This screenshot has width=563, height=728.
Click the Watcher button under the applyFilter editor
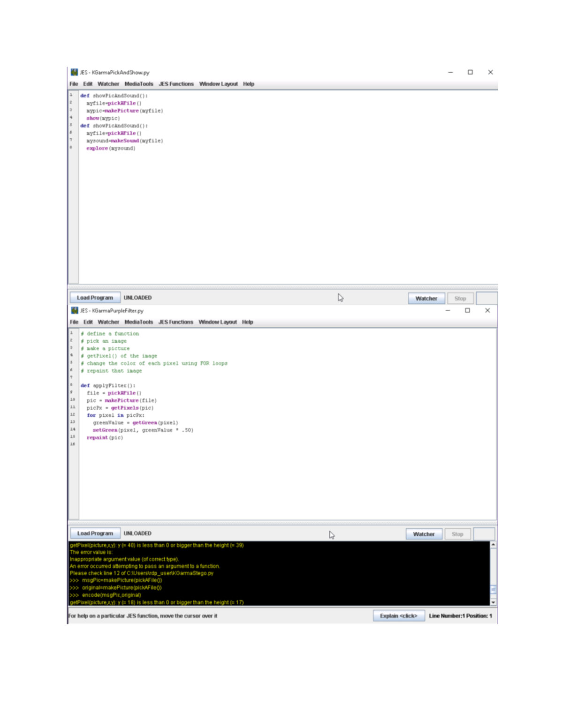423,534
